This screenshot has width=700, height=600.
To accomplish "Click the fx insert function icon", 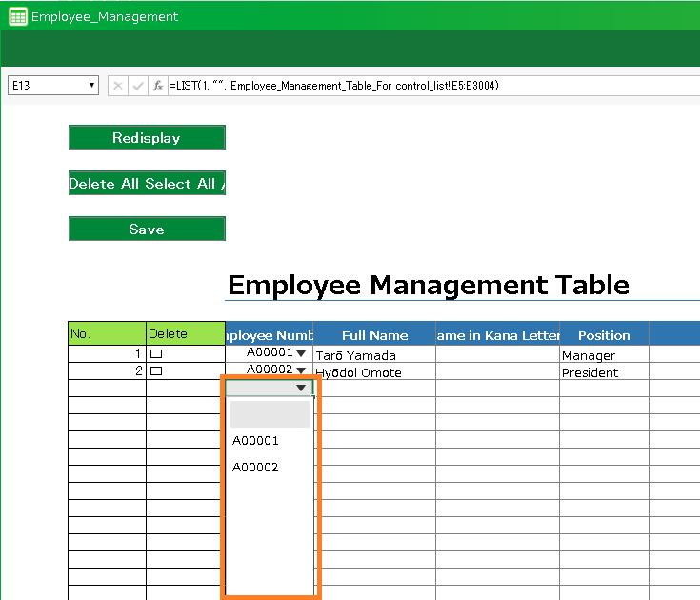I will tap(158, 86).
